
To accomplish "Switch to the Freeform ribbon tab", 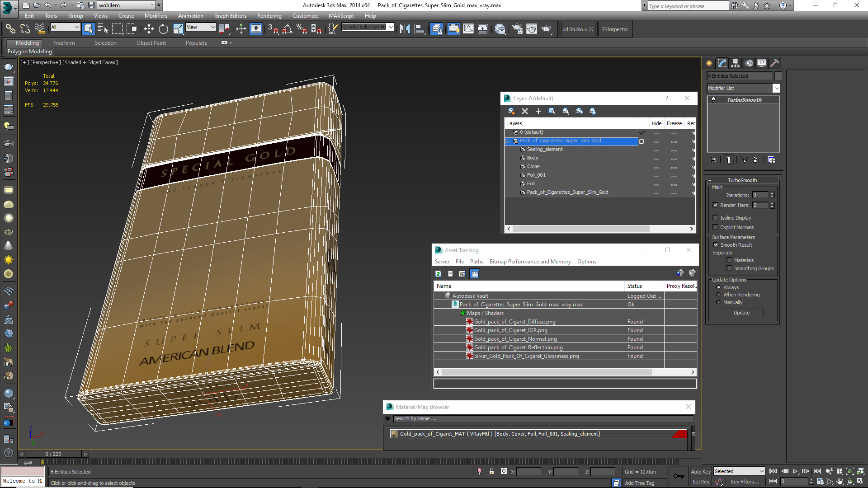I will (x=64, y=43).
